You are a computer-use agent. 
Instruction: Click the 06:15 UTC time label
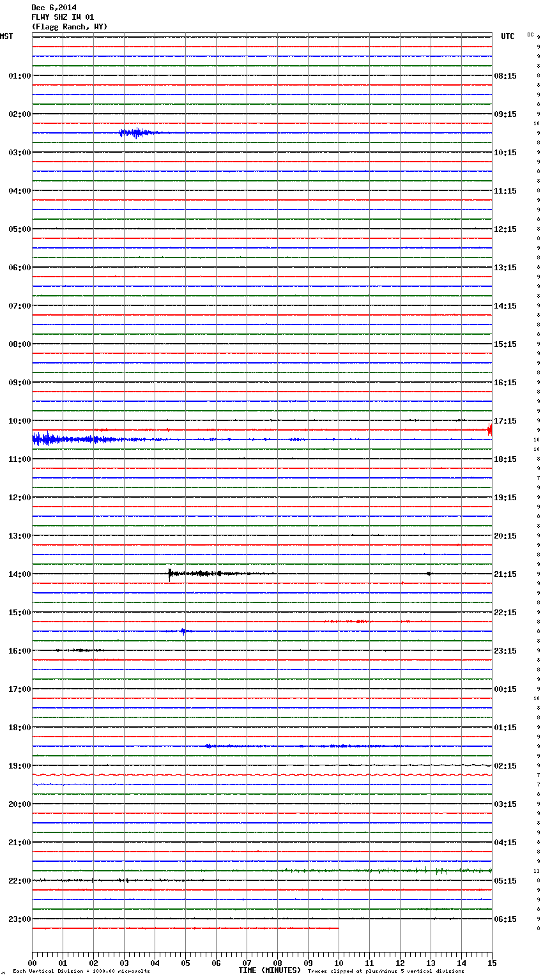(x=505, y=919)
